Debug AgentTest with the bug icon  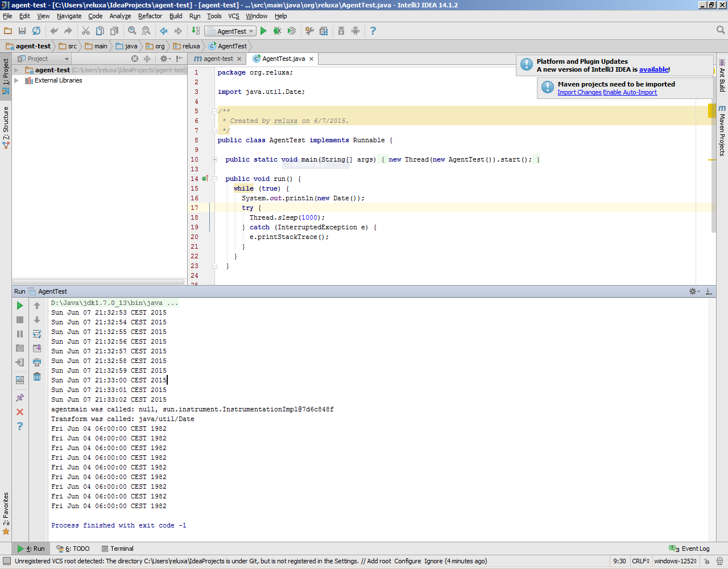pos(278,31)
